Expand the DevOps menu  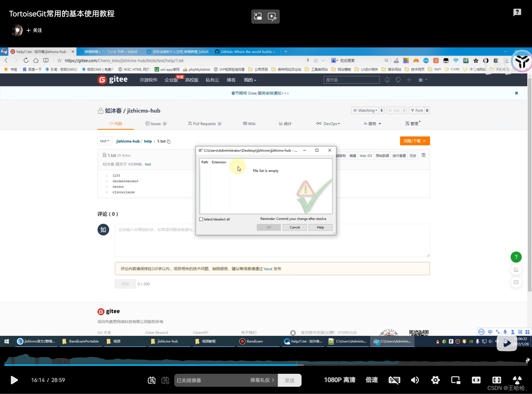pos(328,124)
